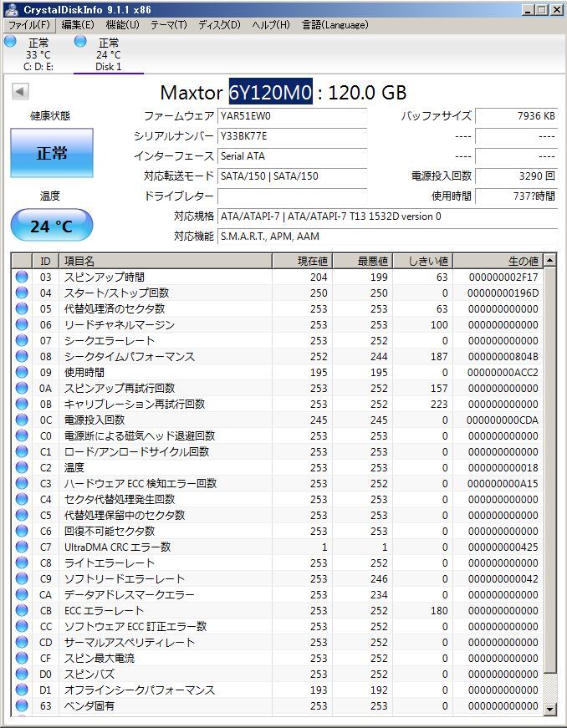Screen dimensions: 567x728
Task: Select the Disk 1 health orb
Action: coord(80,41)
